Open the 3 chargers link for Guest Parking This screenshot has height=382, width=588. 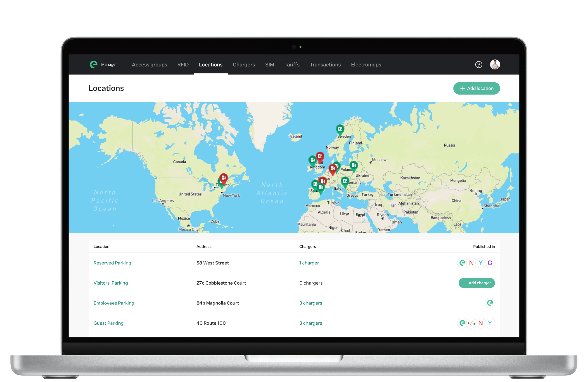(x=311, y=323)
